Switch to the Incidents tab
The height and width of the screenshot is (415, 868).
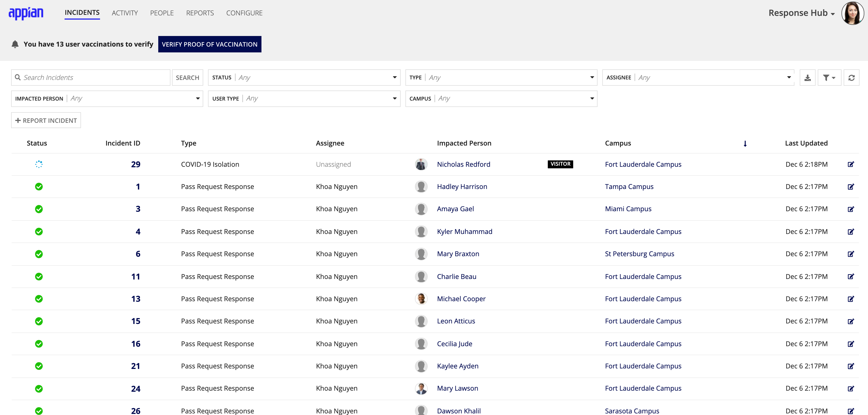pos(82,12)
